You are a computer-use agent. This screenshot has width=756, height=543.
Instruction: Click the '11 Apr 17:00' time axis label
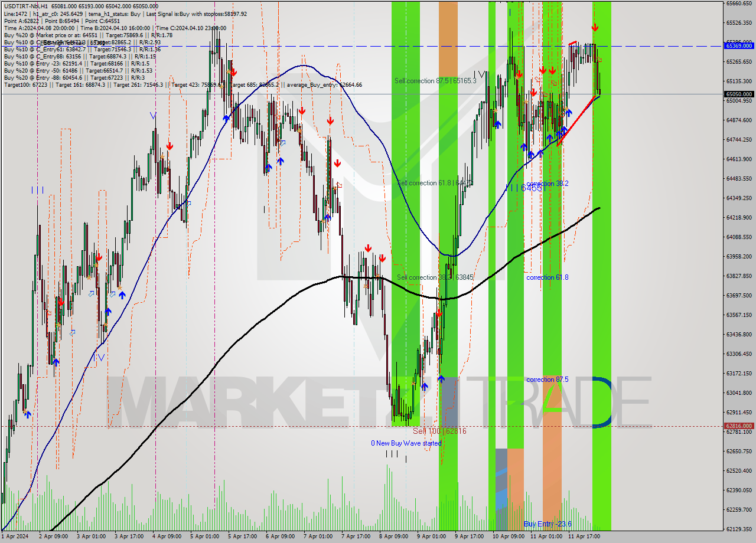584,537
